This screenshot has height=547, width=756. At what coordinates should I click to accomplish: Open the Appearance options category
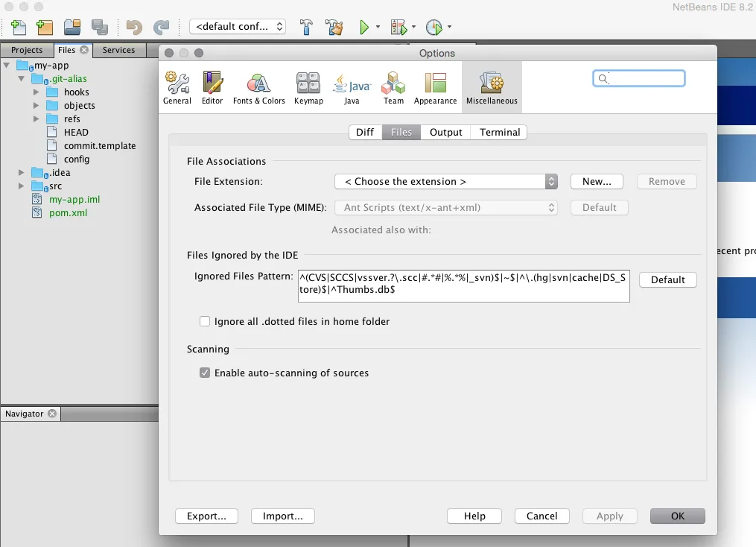click(x=436, y=88)
